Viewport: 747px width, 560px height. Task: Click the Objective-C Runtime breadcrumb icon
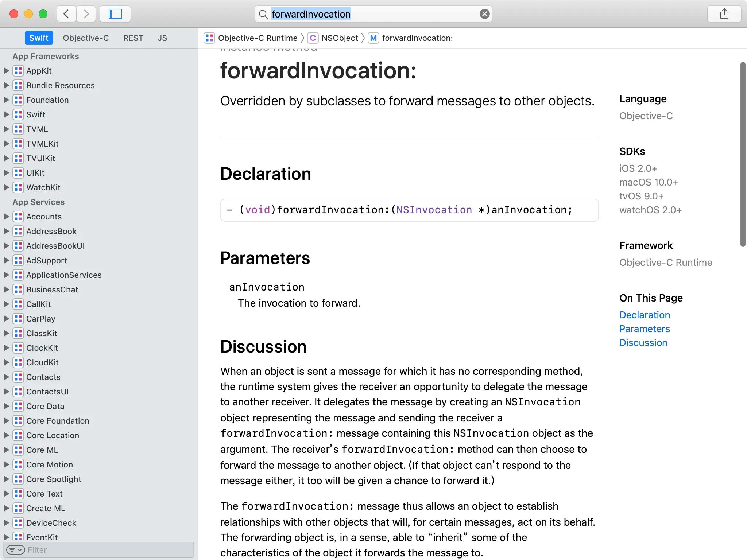coord(209,38)
